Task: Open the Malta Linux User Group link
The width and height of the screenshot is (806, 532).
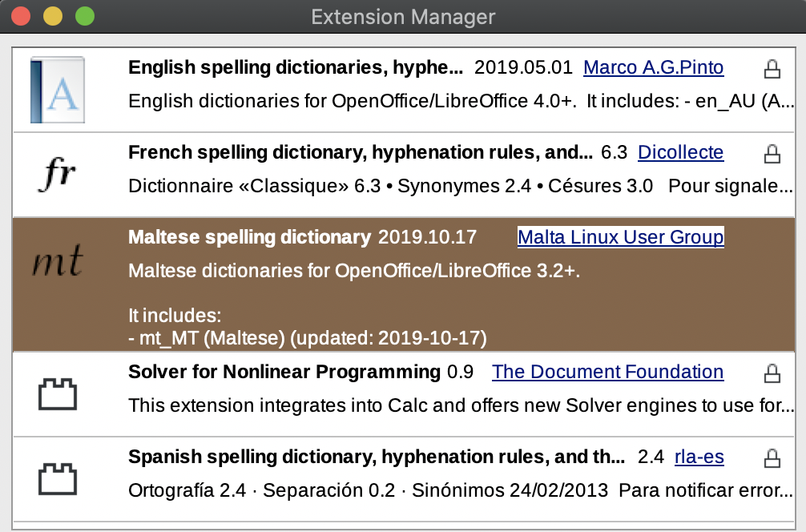Action: (x=621, y=237)
